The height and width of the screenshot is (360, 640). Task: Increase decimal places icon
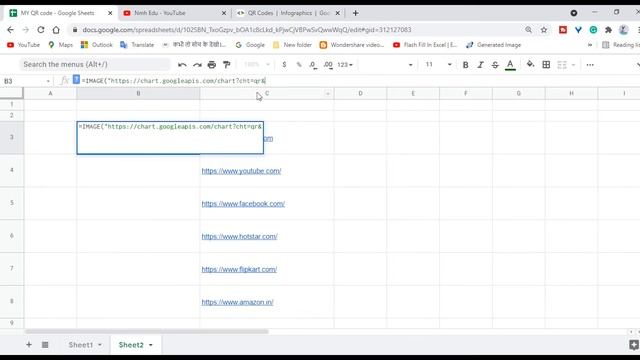[328, 64]
